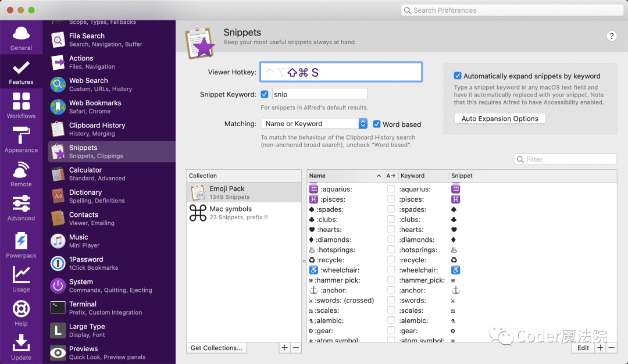Add a new snippet with plus button
Viewport: 628px width, 364px height.
[600, 348]
